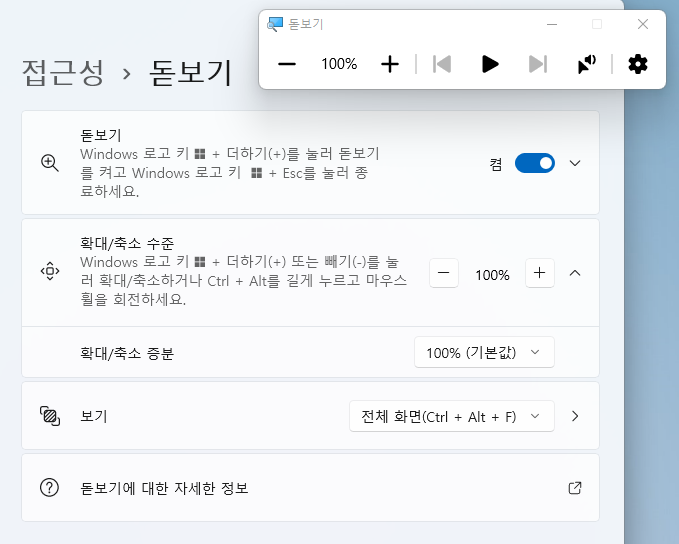Image resolution: width=679 pixels, height=544 pixels.
Task: Click the 돋보기 breadcrumb heading
Action: (191, 73)
